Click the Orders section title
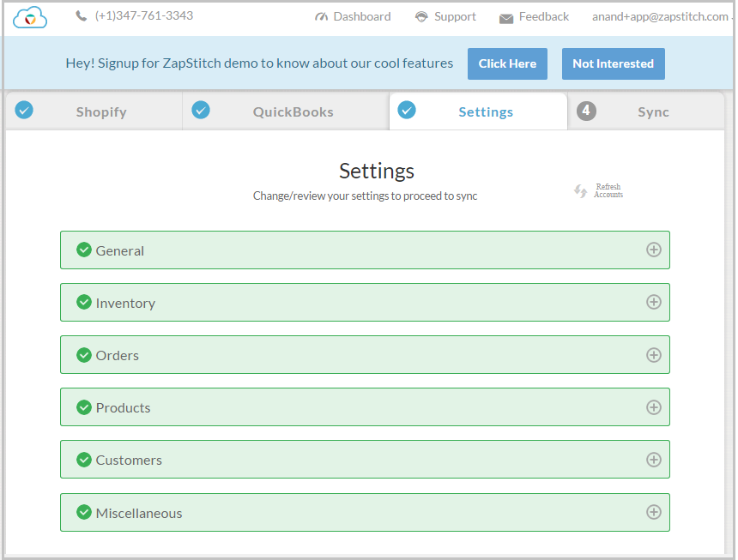738x560 pixels. tap(118, 355)
